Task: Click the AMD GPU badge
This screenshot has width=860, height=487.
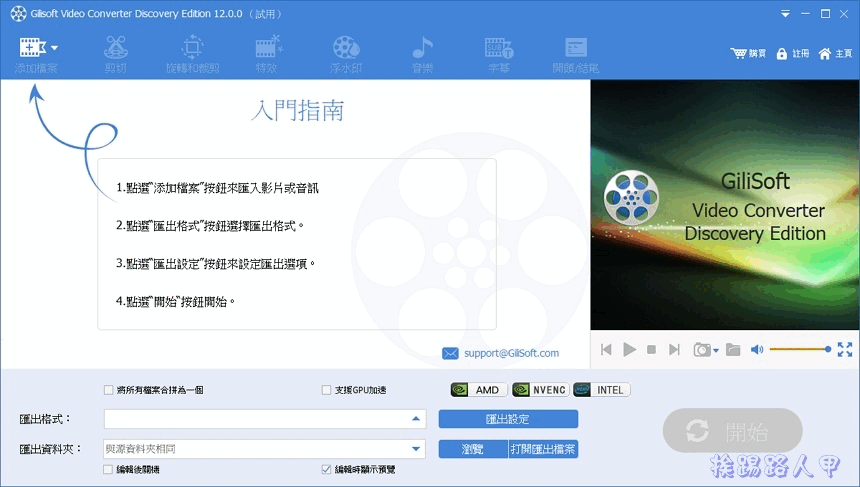Action: click(479, 390)
